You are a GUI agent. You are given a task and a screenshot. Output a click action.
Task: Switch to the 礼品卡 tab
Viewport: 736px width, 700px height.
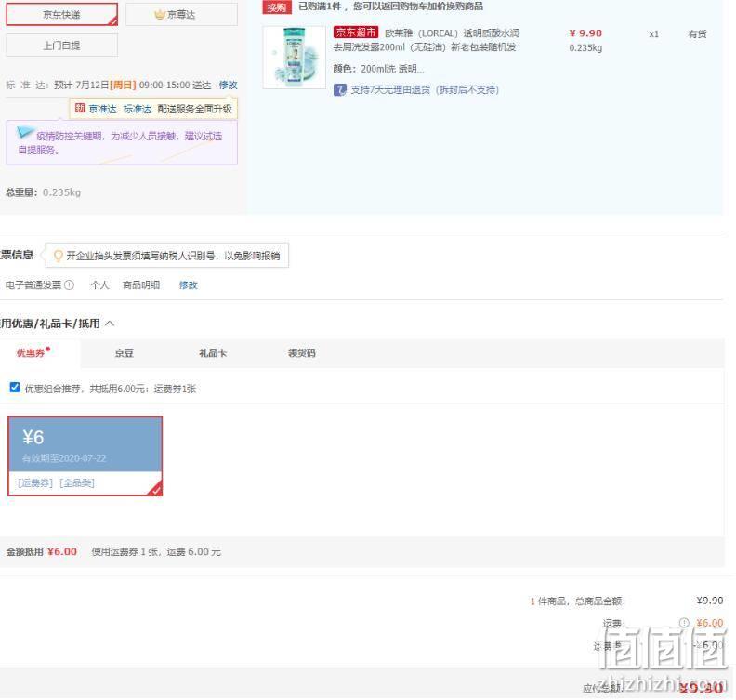tap(213, 353)
